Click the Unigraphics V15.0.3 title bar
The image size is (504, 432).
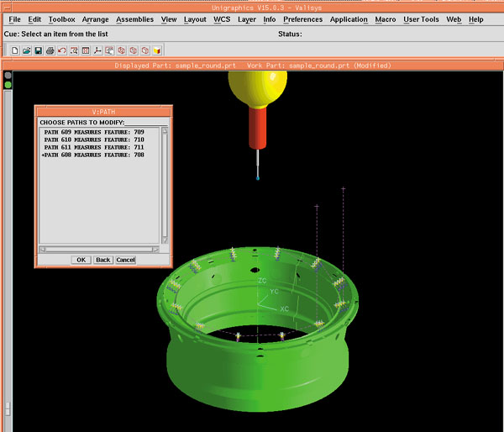click(266, 8)
